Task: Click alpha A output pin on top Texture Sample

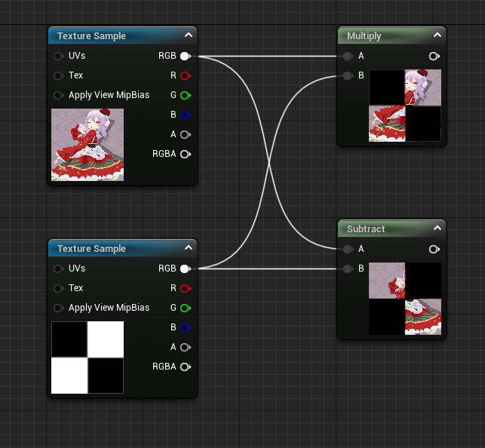Action: point(186,134)
